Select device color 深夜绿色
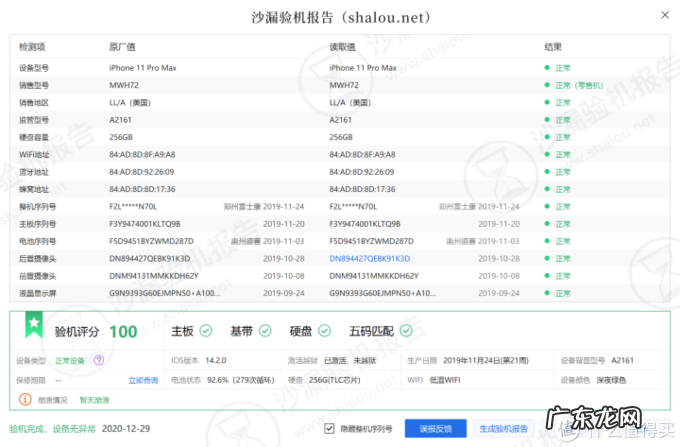The width and height of the screenshot is (680, 447). tap(611, 380)
